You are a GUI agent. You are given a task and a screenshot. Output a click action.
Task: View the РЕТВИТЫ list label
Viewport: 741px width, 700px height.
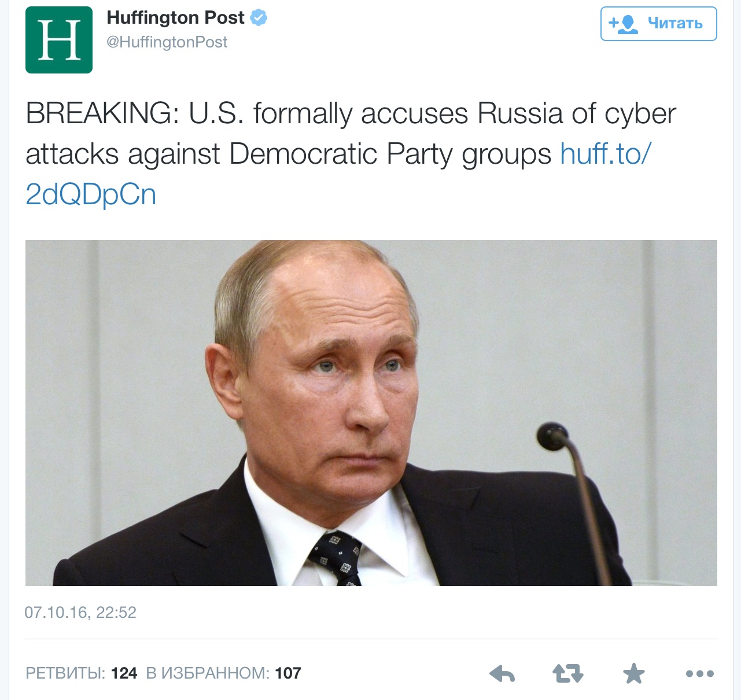click(65, 673)
